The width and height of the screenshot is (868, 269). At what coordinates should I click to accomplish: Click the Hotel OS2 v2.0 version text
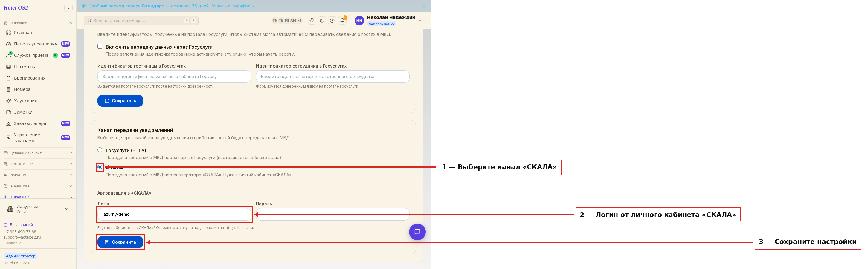(x=17, y=263)
